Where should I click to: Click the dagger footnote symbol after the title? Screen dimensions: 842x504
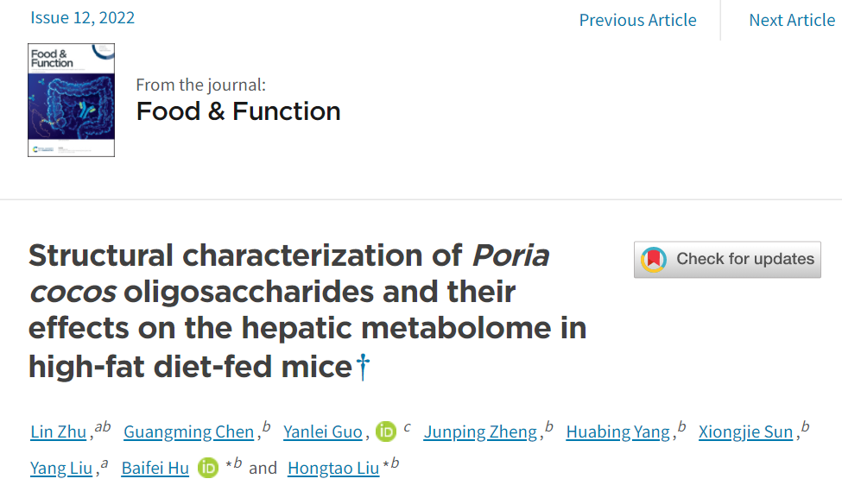point(363,367)
